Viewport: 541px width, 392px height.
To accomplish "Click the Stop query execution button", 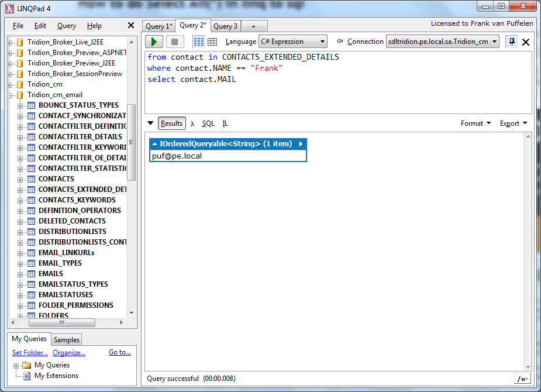I will (x=174, y=42).
